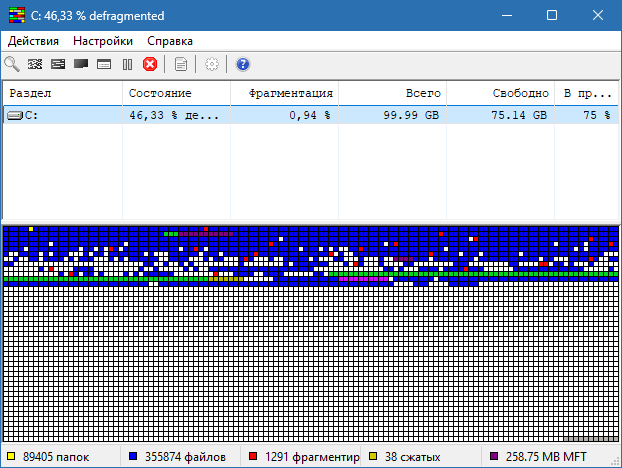Click '258.75 MB MFT' in the status bar
This screenshot has width=622, height=468.
[546, 457]
